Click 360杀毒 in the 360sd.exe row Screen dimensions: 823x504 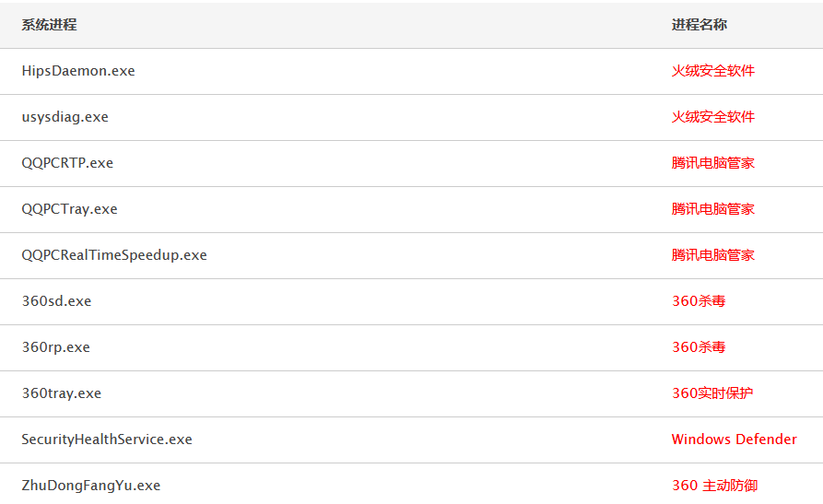(699, 301)
